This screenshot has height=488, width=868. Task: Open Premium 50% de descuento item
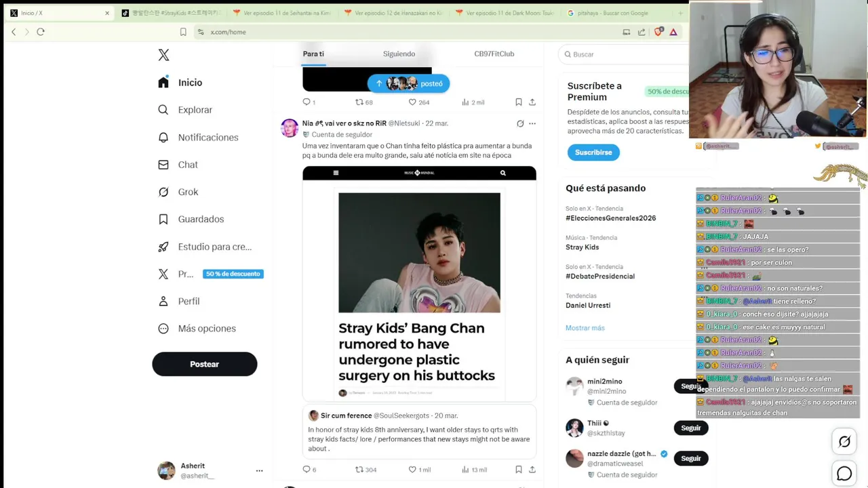(x=210, y=274)
